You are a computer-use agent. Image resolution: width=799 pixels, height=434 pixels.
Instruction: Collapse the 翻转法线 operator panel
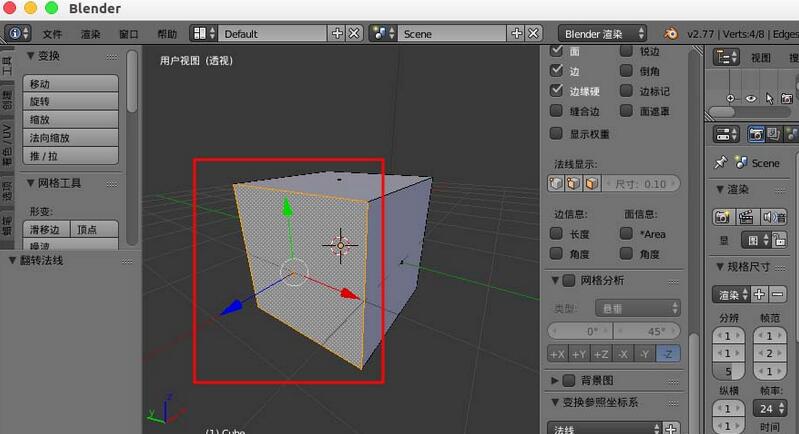[x=12, y=260]
